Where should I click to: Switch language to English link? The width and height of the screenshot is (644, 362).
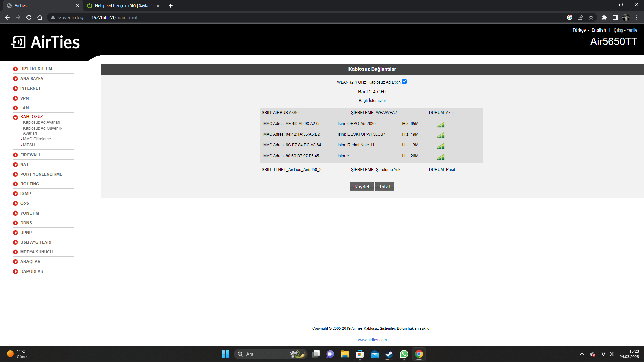coord(598,30)
